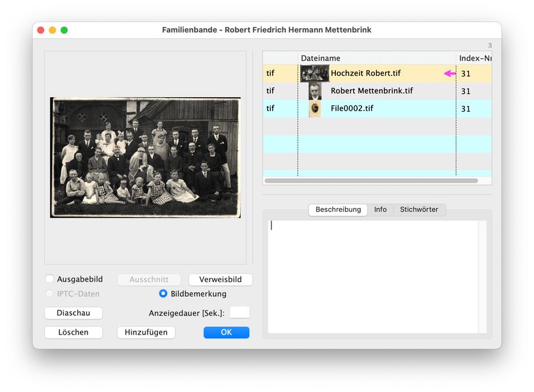
Task: Start the Diaschau slideshow
Action: tap(73, 313)
